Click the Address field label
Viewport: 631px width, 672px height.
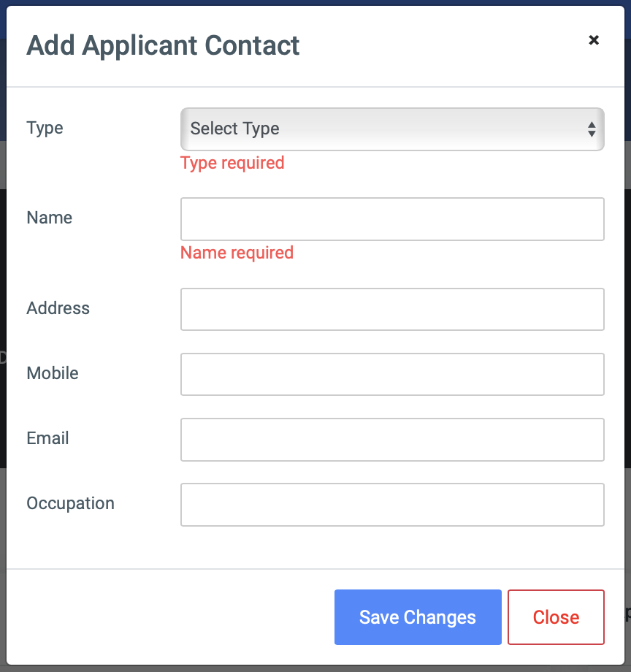click(58, 308)
